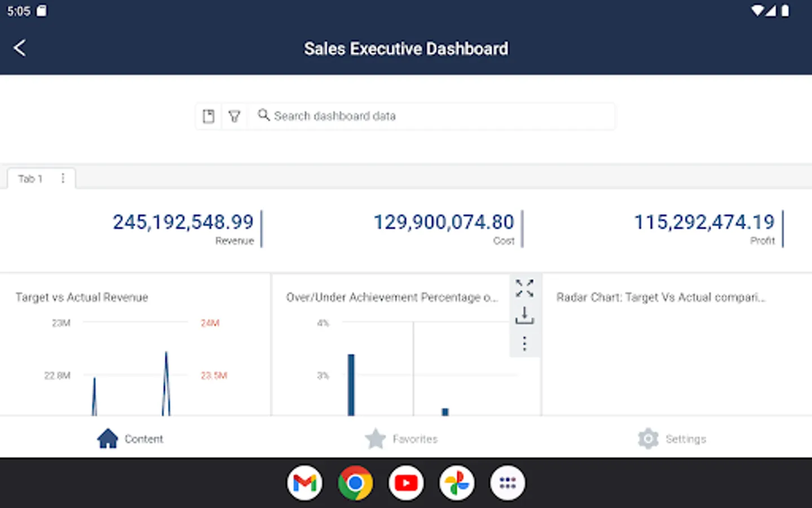
Task: Click the search magnifier icon
Action: (x=263, y=115)
